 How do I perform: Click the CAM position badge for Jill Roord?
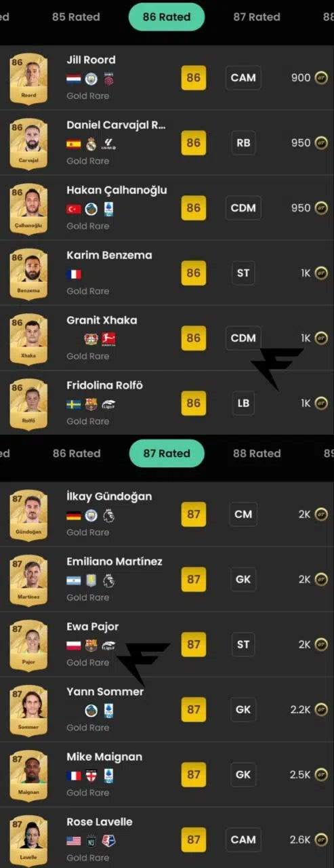pyautogui.click(x=243, y=78)
